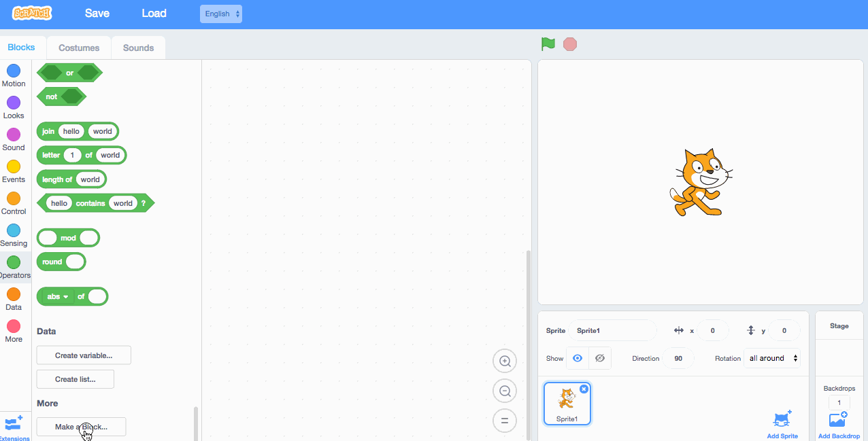Open the Looks block palette
868x441 pixels.
[14, 106]
